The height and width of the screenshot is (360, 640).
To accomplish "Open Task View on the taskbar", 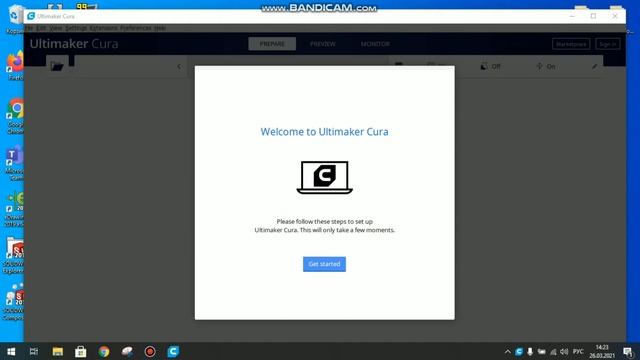I will [34, 351].
